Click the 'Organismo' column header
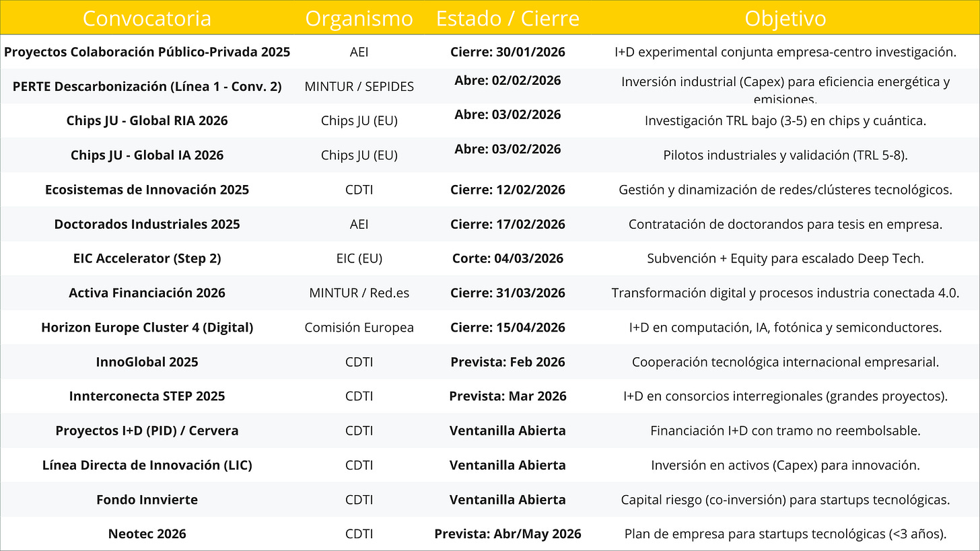Viewport: 980px width, 551px height. [x=359, y=19]
